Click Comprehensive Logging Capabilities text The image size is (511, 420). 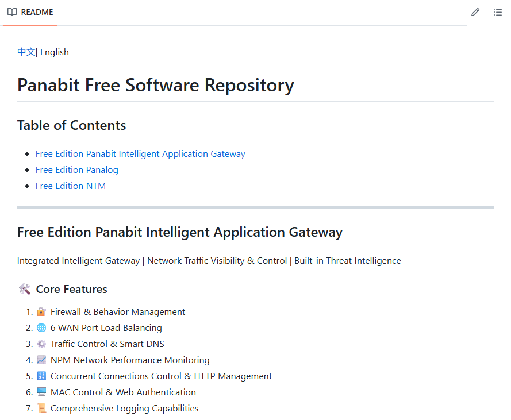pyautogui.click(x=125, y=409)
